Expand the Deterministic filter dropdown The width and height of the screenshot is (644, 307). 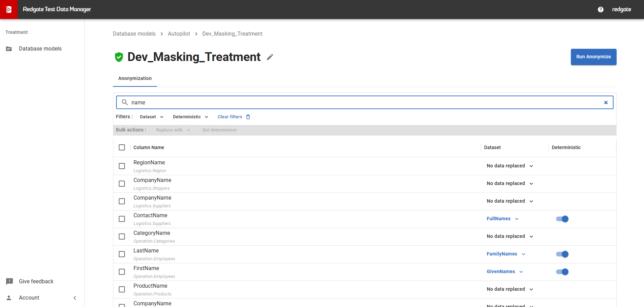(190, 117)
